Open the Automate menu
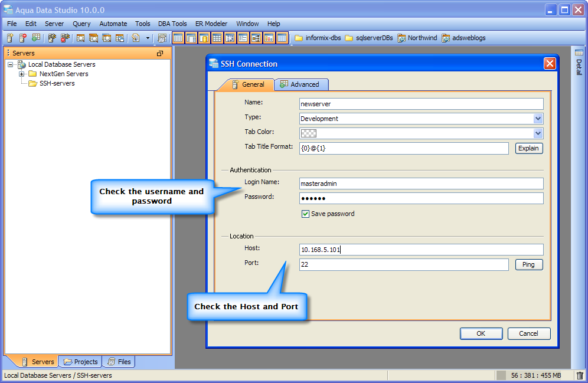Image resolution: width=588 pixels, height=383 pixels. (113, 24)
